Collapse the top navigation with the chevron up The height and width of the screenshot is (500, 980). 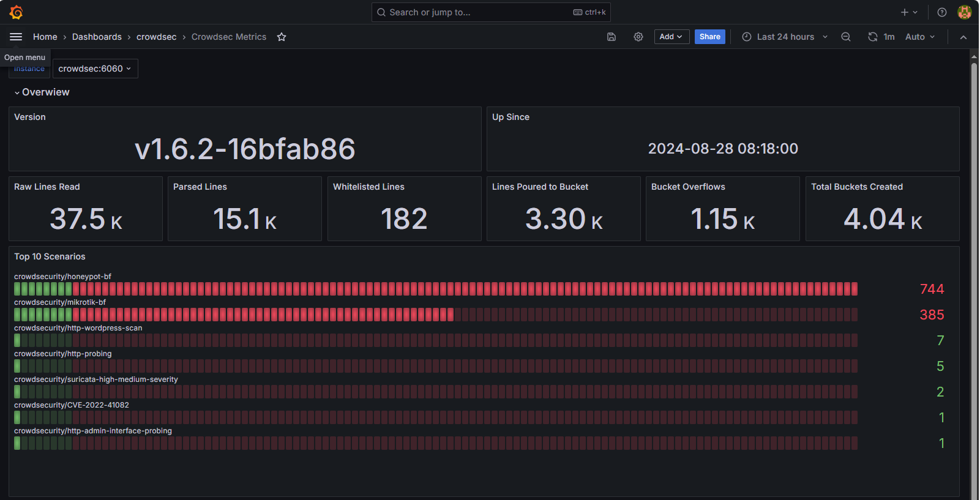click(963, 37)
